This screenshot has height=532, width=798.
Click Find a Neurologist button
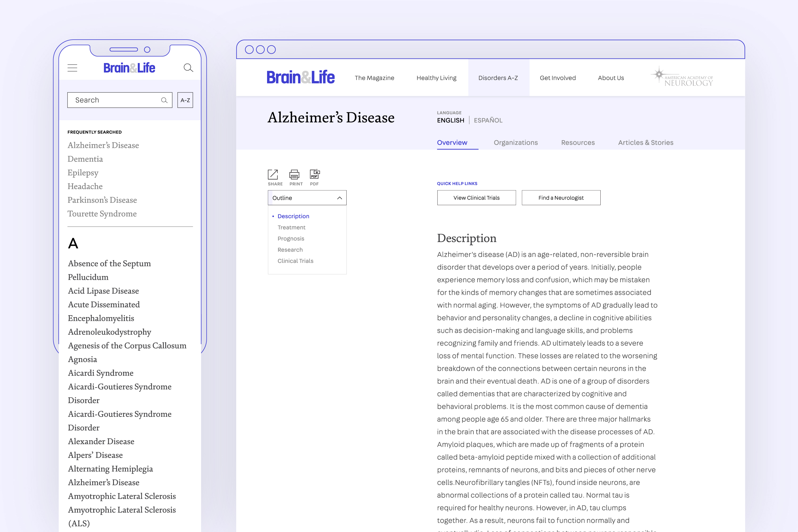[561, 198]
